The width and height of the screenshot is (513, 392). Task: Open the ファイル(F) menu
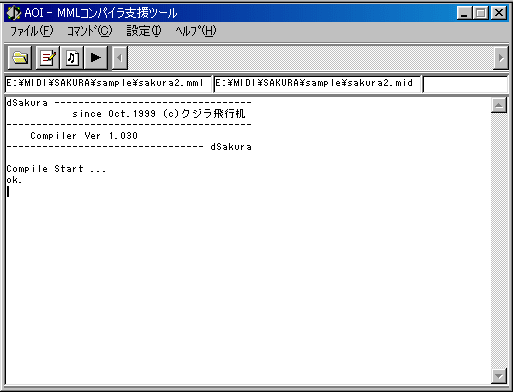[x=32, y=31]
